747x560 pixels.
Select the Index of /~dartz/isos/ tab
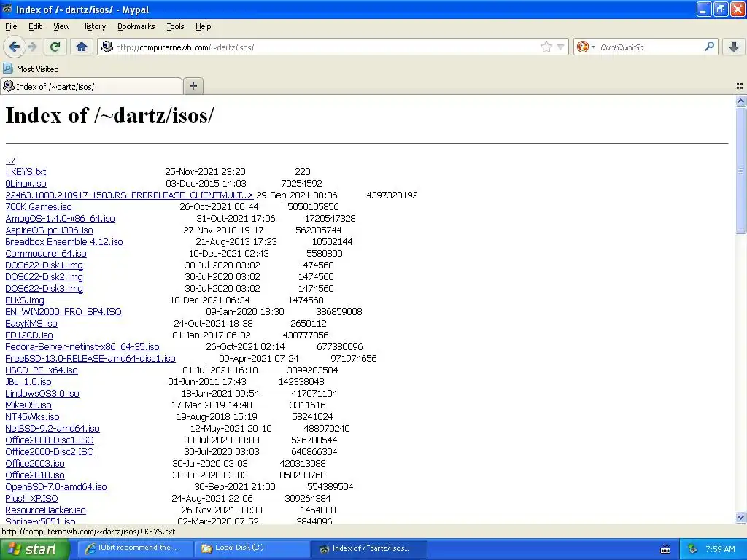pyautogui.click(x=91, y=86)
